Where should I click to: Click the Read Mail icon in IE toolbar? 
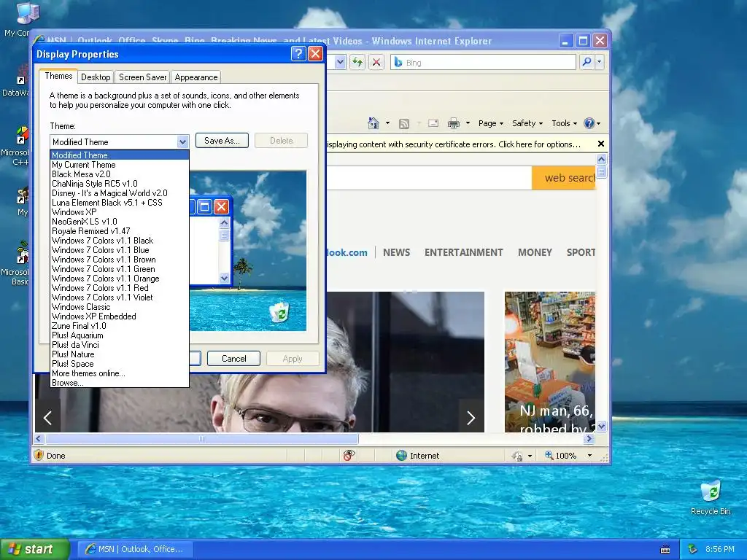[433, 123]
